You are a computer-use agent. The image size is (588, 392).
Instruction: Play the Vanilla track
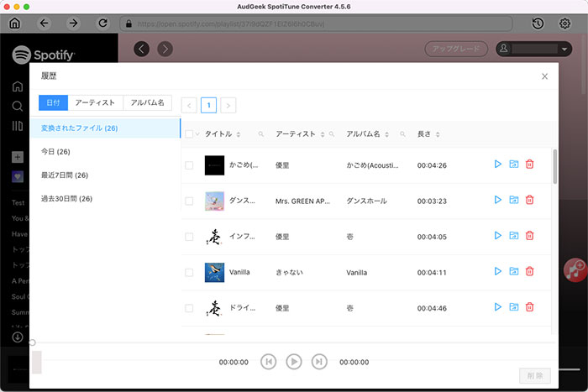(x=497, y=271)
